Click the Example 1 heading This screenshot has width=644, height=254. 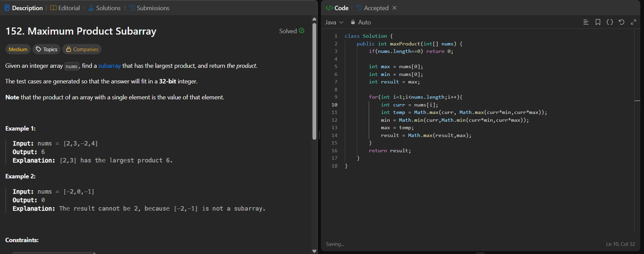tap(20, 128)
